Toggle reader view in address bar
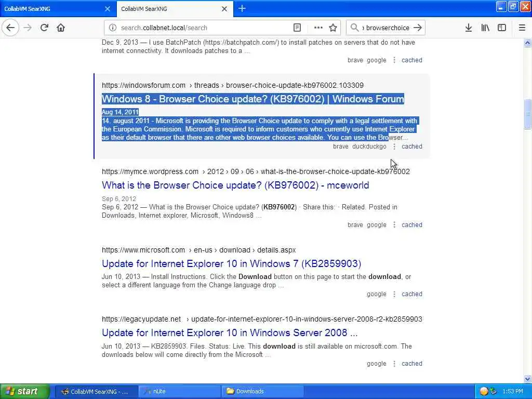 click(x=297, y=28)
